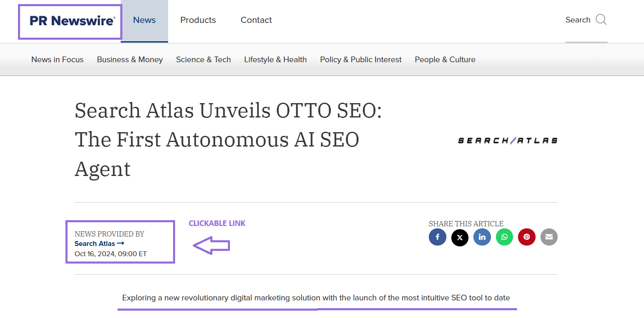Viewport: 644px width, 318px height.
Task: Select Lifestyle & Health category
Action: coord(275,60)
